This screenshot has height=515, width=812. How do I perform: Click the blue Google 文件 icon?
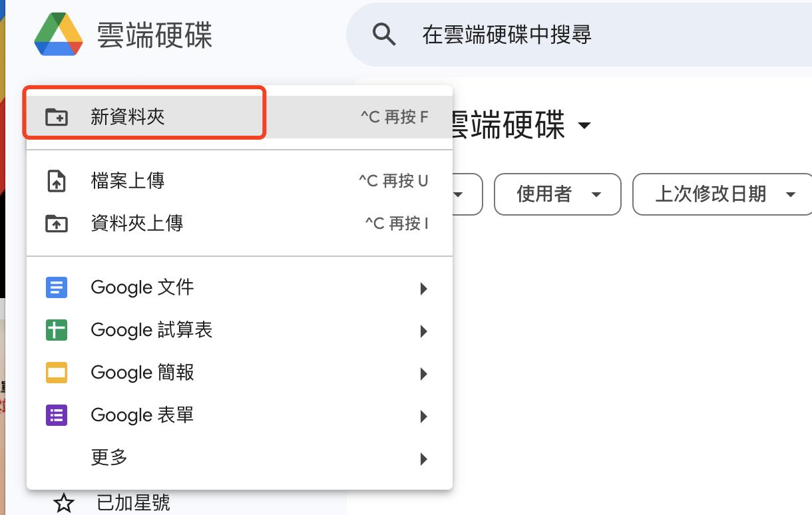tap(56, 287)
